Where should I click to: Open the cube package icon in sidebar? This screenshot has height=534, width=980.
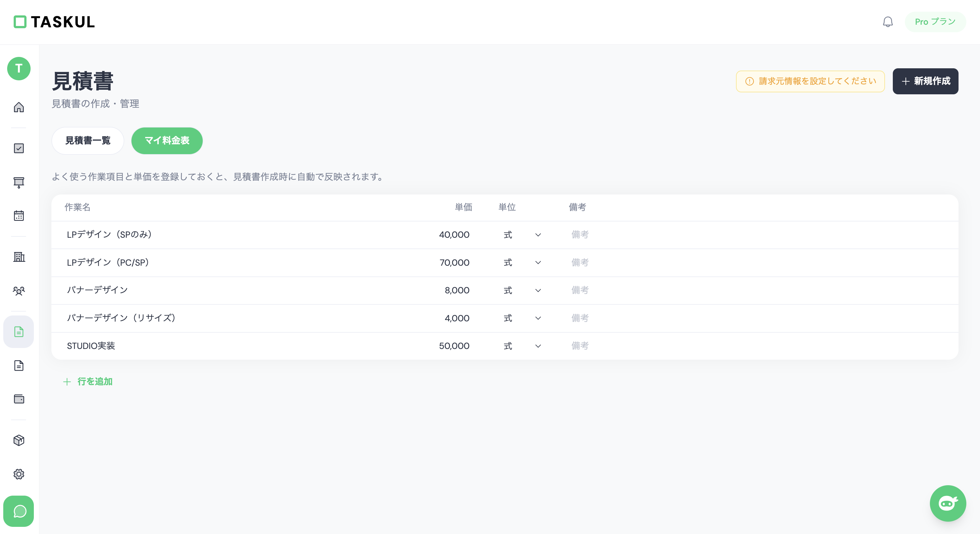19,440
